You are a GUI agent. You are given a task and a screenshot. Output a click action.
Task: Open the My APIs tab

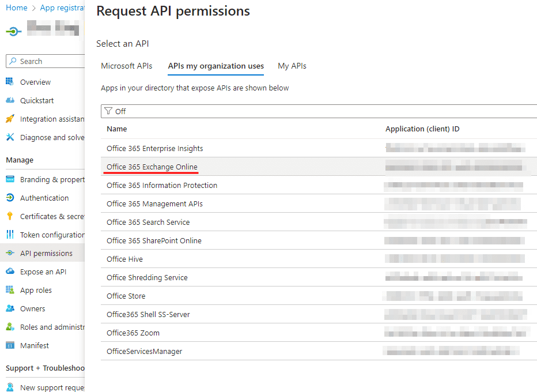click(292, 66)
